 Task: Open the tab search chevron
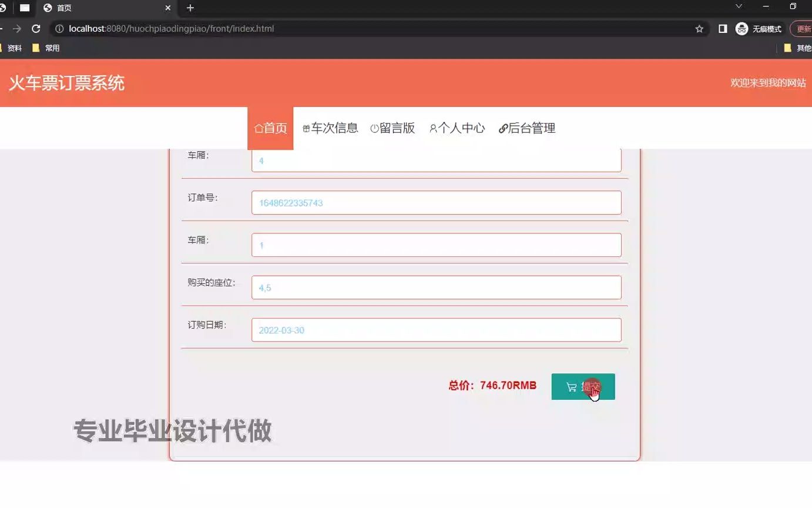[x=739, y=6]
